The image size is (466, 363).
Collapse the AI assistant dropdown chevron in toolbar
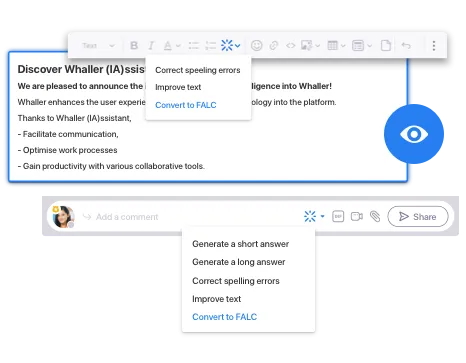[x=238, y=46]
